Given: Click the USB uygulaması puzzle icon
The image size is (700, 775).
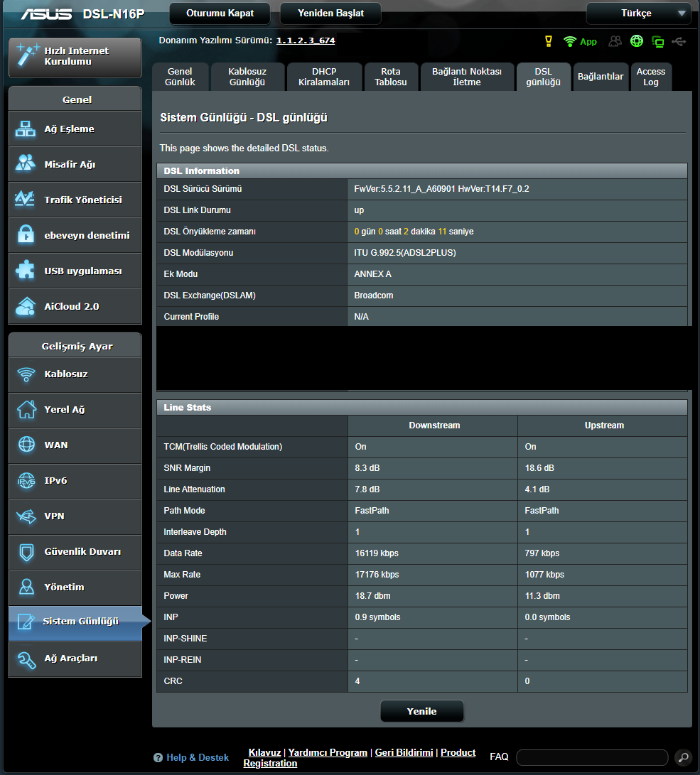Looking at the screenshot, I should [x=25, y=270].
